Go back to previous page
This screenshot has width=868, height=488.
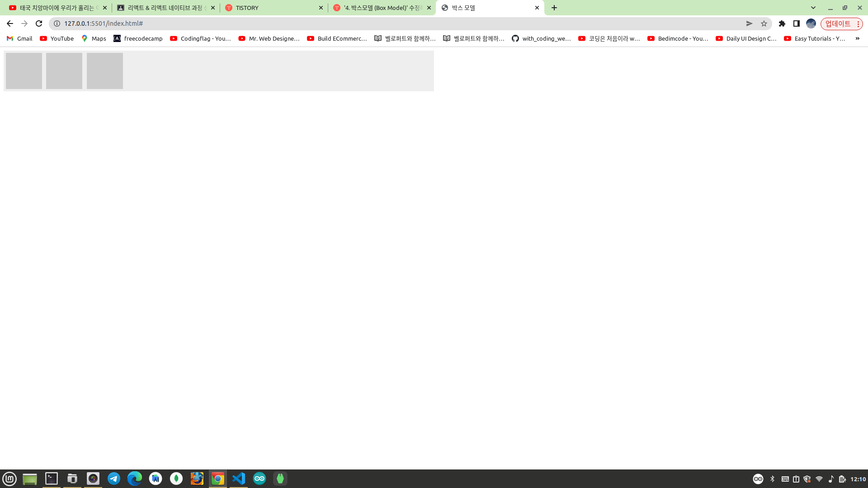tap(10, 23)
